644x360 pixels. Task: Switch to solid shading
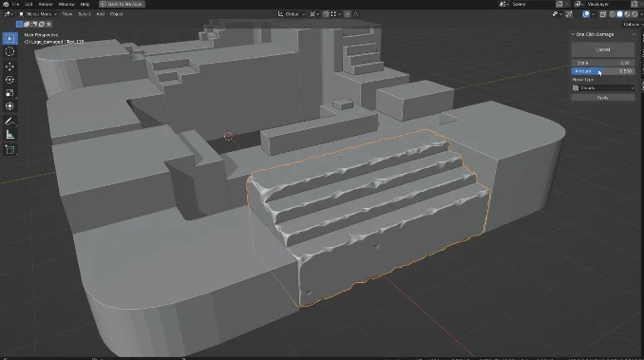(619, 14)
